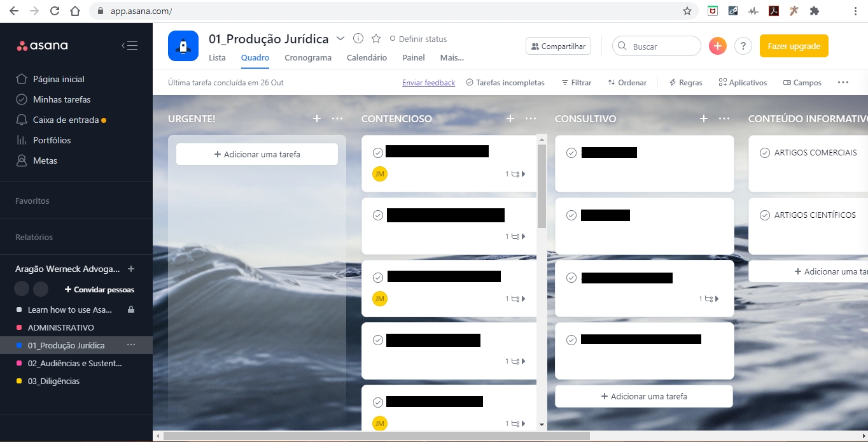The height and width of the screenshot is (442, 868).
Task: Open more options for the CONSULTIVO column
Action: (724, 118)
